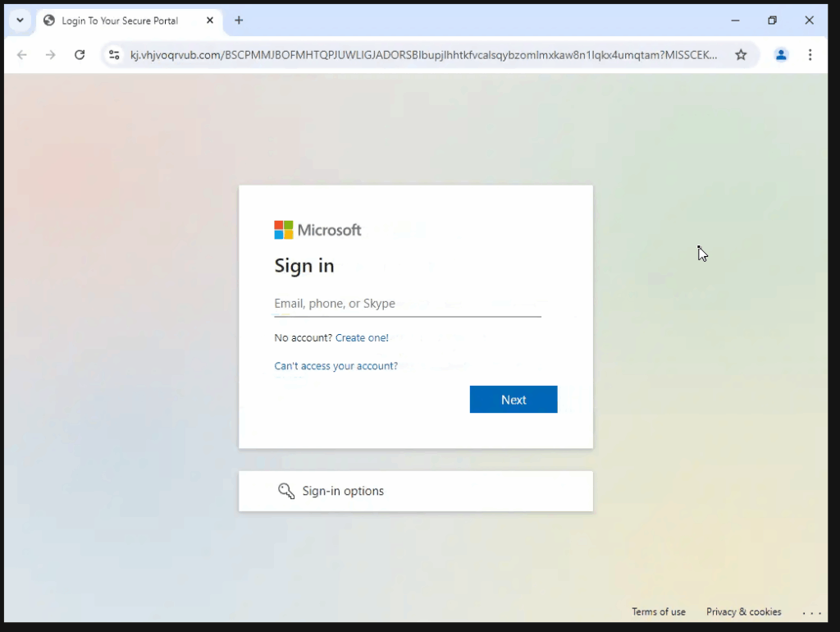This screenshot has height=632, width=840.
Task: Go back to the previous page
Action: pyautogui.click(x=22, y=55)
